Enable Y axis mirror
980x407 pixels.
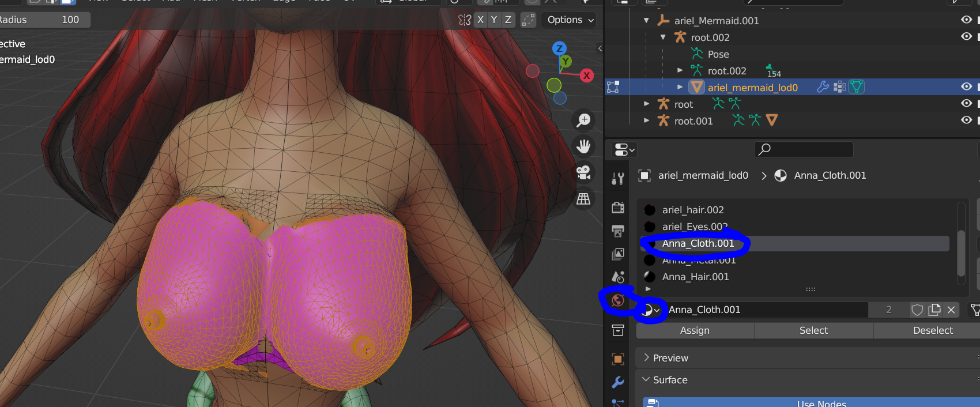pyautogui.click(x=494, y=20)
